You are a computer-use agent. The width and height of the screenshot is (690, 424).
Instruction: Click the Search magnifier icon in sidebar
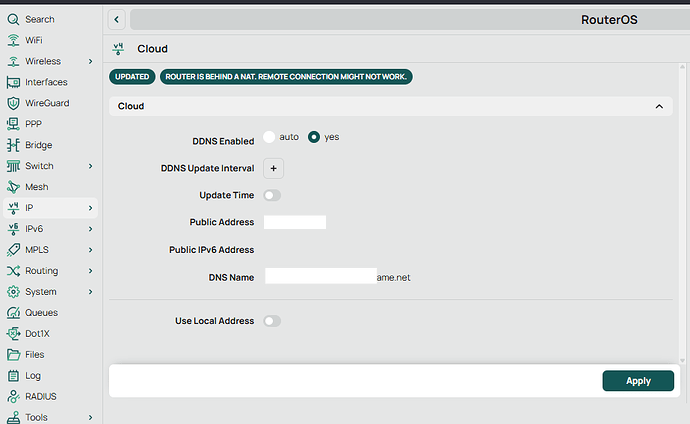[x=13, y=19]
